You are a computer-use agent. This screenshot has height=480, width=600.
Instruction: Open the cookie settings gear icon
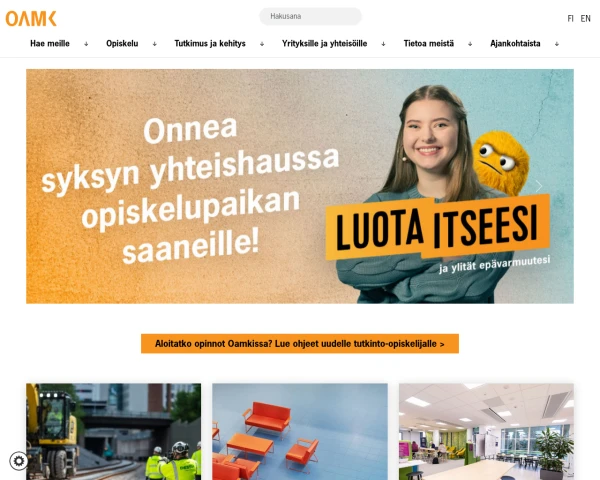[x=19, y=460]
